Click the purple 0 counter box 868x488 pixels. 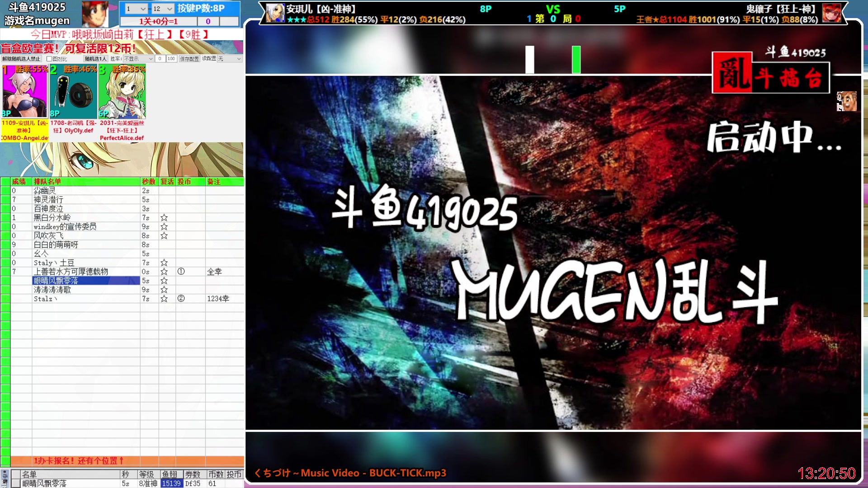pos(208,21)
